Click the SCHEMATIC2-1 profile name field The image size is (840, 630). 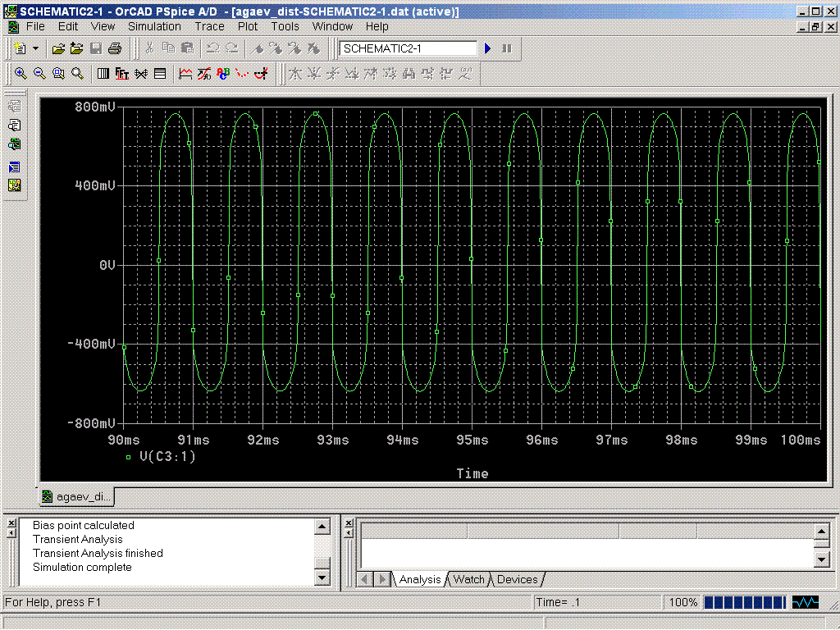pyautogui.click(x=408, y=48)
